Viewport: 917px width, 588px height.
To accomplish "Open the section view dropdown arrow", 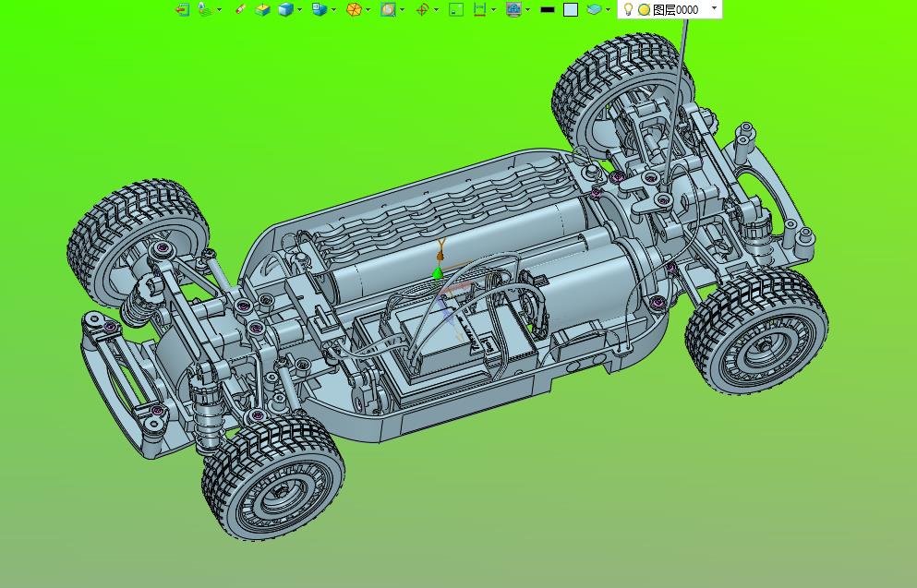I will [x=403, y=9].
